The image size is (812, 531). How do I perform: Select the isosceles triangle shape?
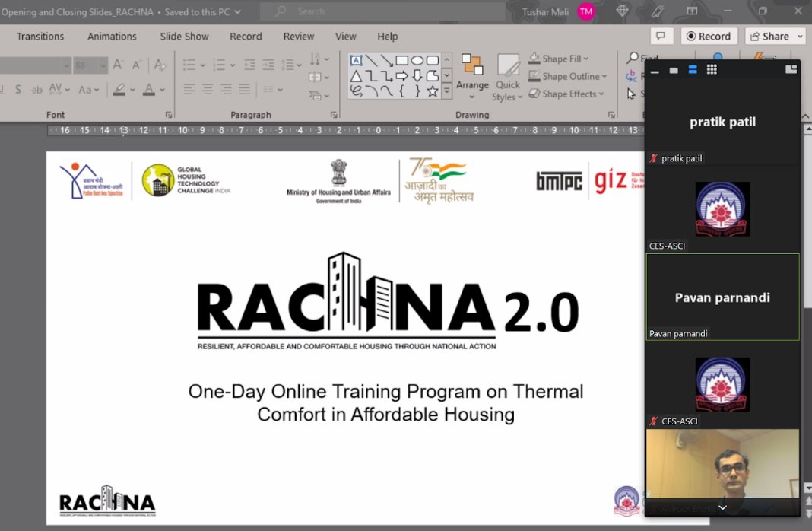coord(357,76)
